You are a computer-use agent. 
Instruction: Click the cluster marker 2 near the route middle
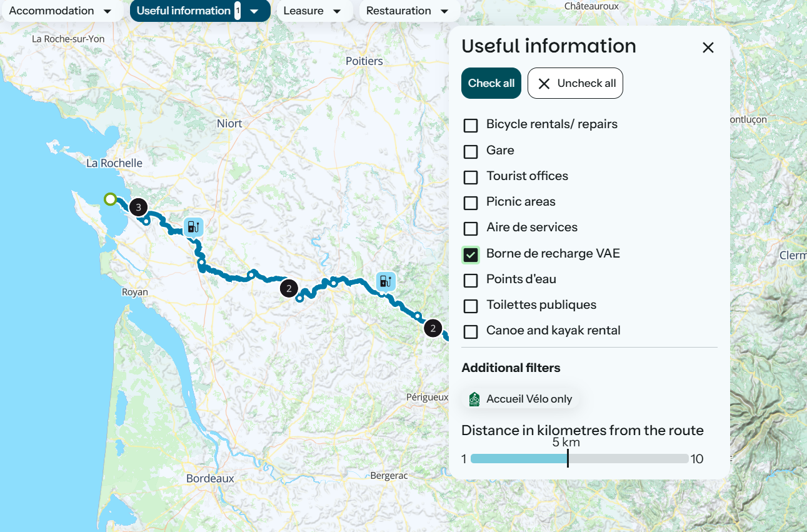[x=288, y=288]
